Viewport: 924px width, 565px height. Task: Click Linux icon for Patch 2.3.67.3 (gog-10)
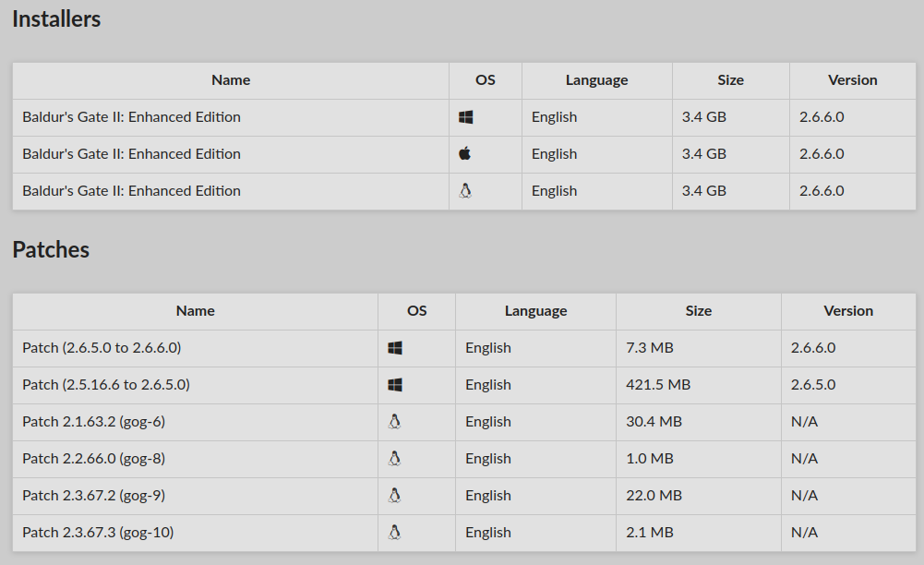394,533
